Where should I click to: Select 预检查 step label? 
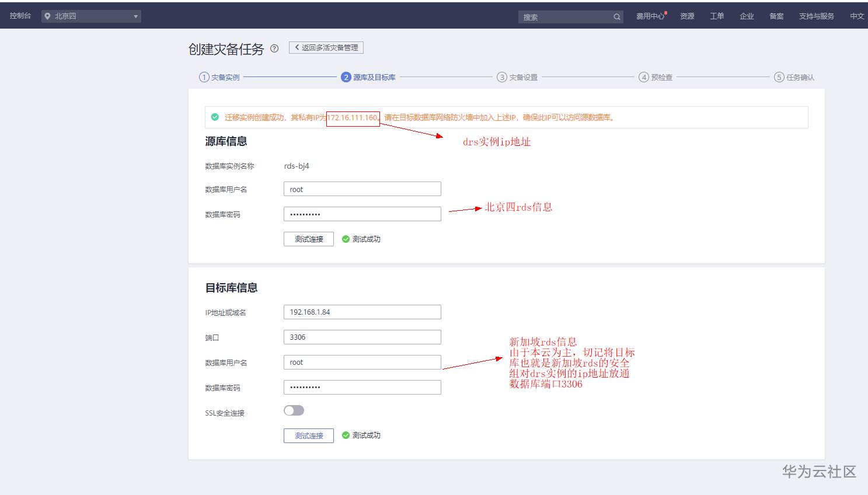(x=662, y=77)
